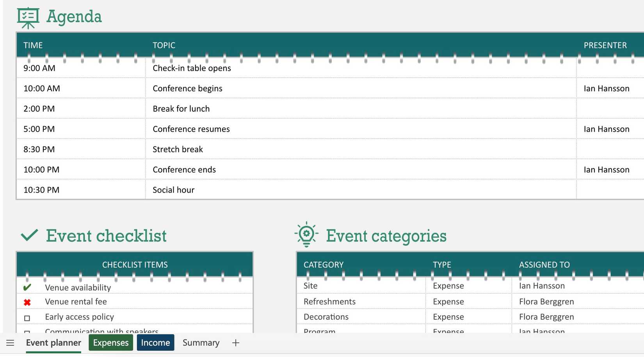644x357 pixels.
Task: Clear the red X on Venue rental fee
Action: click(27, 302)
